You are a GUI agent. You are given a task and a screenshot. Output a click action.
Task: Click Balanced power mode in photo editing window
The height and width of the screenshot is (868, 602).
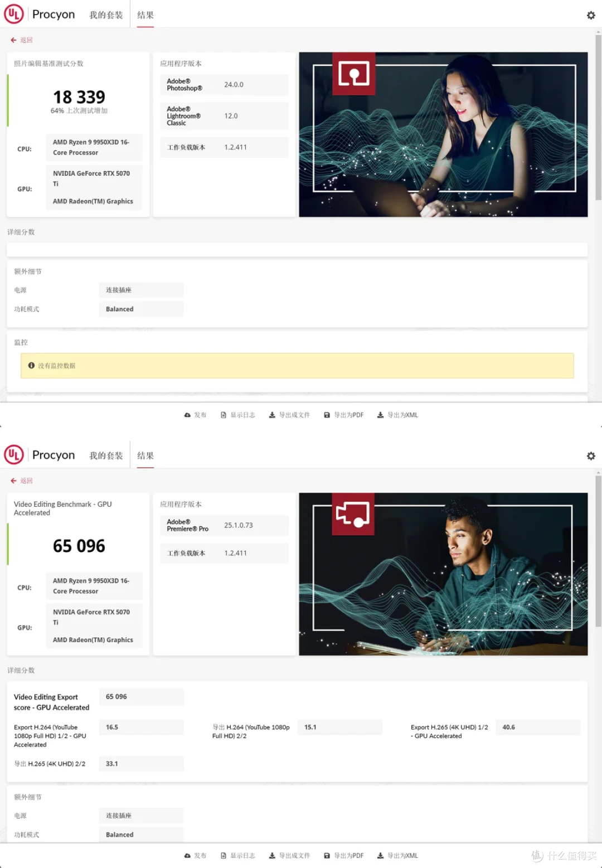pyautogui.click(x=141, y=309)
